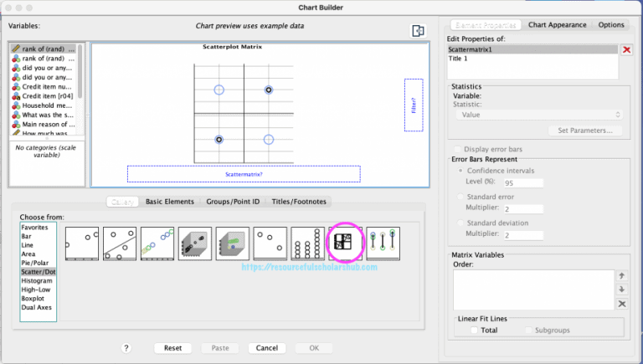Enable the Total linear fit line checkbox

click(x=475, y=331)
